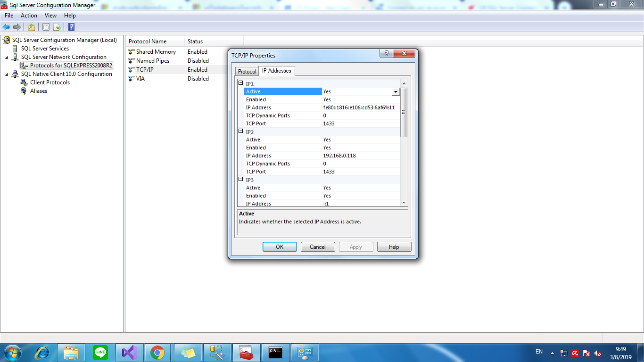The image size is (644, 362).
Task: Select SQL Native Client 10.0 Configuration node
Action: 66,74
